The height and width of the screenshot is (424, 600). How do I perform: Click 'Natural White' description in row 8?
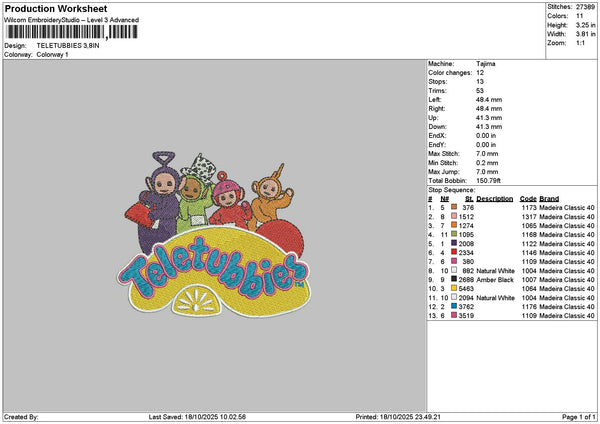point(496,271)
